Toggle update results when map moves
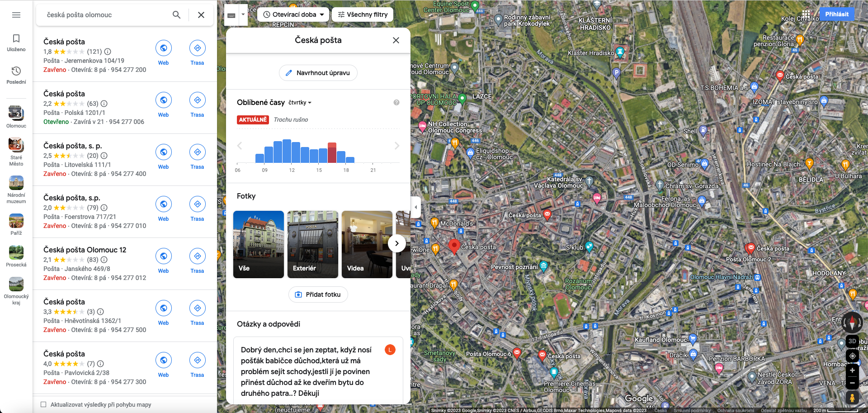 click(44, 404)
